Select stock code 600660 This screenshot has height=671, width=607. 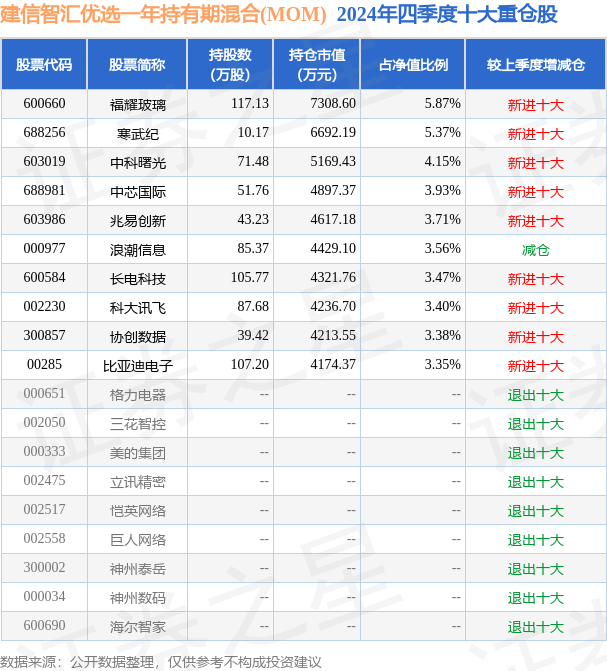pos(45,104)
